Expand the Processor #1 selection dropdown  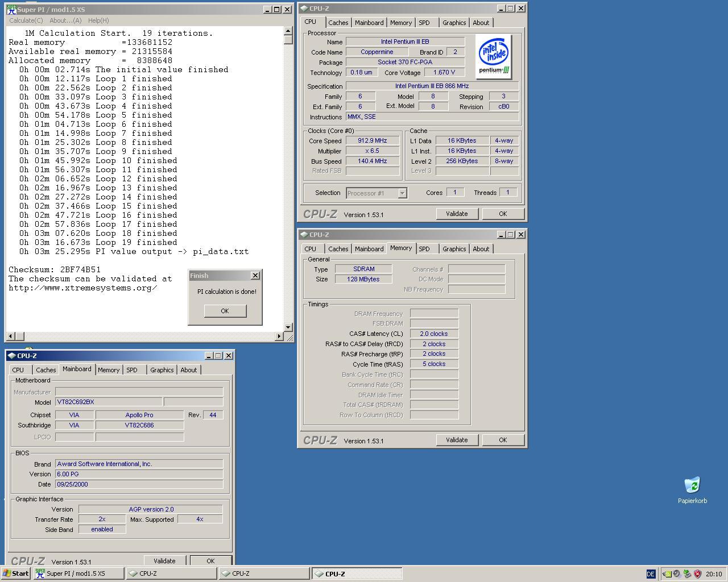point(402,193)
